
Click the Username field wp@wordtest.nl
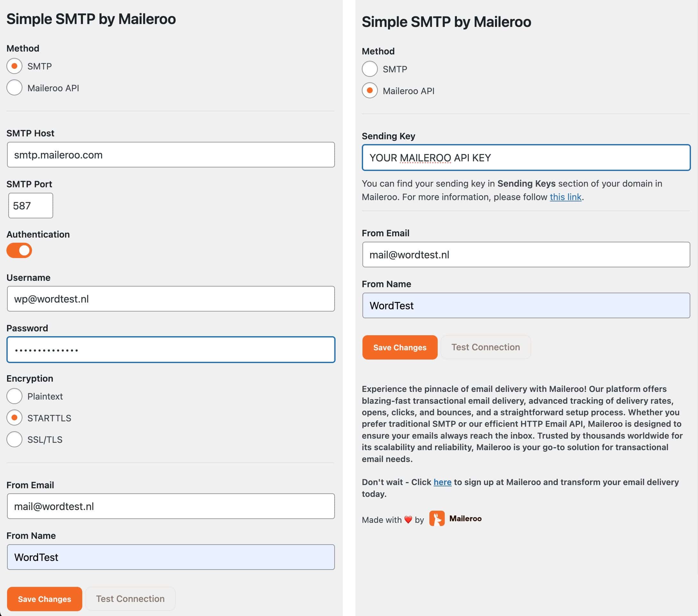click(171, 299)
